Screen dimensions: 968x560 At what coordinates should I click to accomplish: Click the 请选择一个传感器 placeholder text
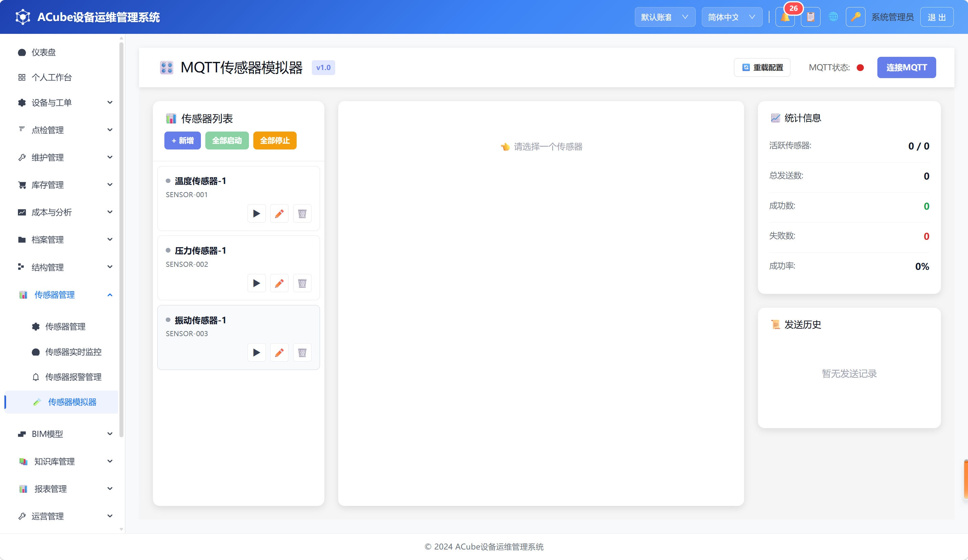click(x=548, y=147)
